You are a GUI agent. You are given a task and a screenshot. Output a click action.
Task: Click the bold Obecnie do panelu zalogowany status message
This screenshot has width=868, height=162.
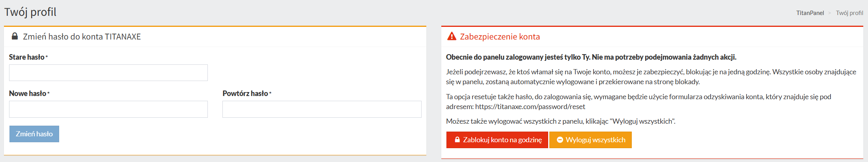tap(591, 57)
